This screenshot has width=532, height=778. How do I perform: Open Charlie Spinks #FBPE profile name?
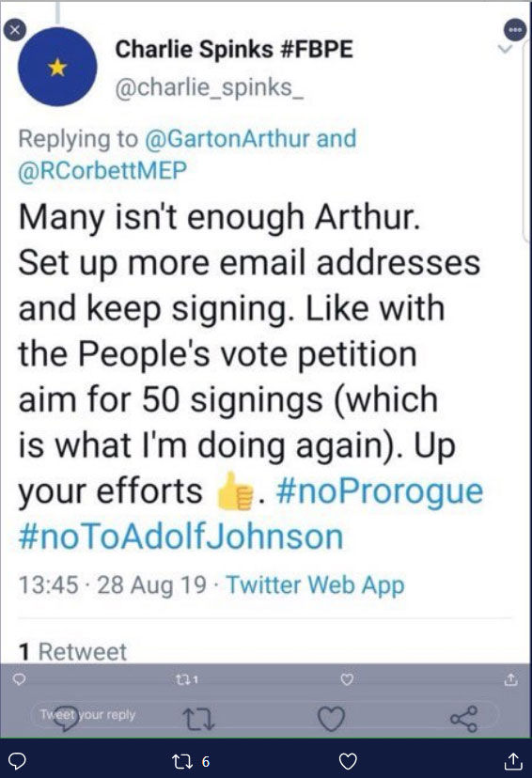tap(234, 49)
